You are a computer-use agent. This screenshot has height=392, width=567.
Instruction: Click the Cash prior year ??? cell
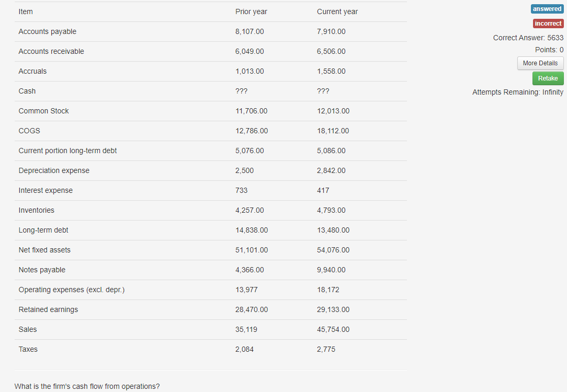[x=241, y=91]
